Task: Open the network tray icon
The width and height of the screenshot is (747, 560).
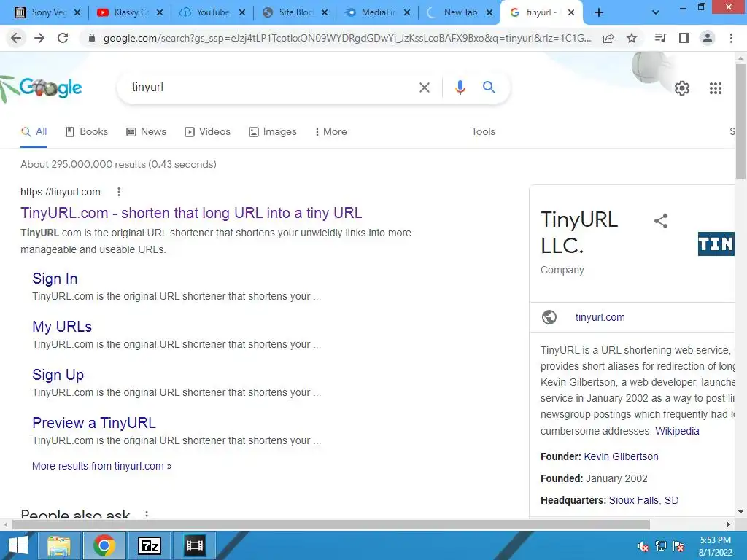Action: tap(661, 545)
